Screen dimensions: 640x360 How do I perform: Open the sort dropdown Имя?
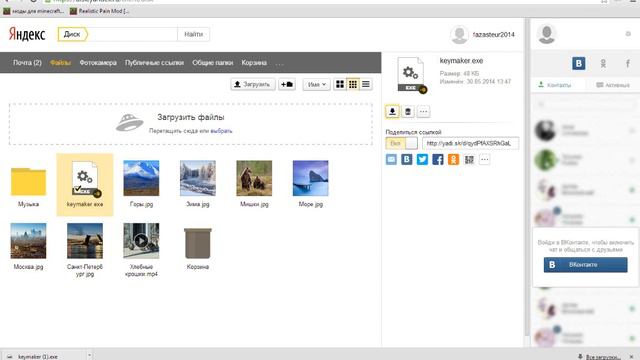[317, 84]
